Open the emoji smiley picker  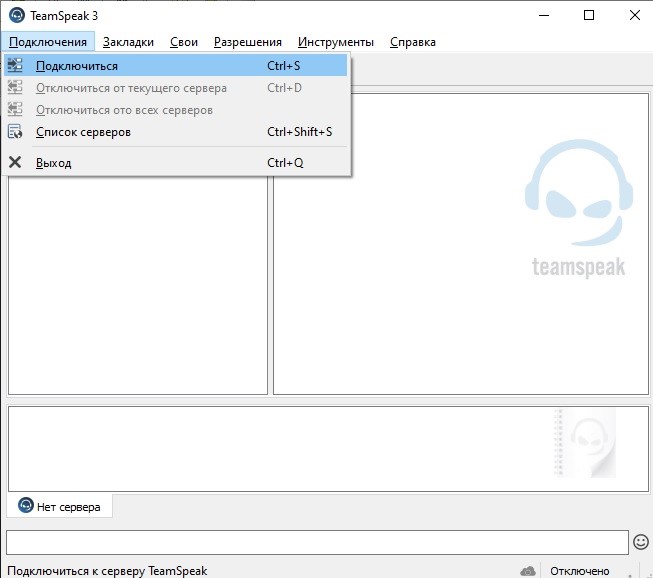(641, 542)
